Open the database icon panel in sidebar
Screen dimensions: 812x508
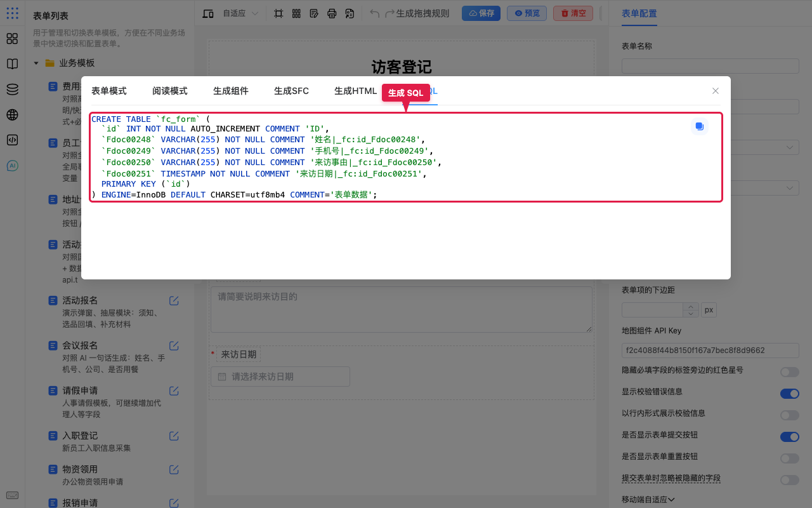[12, 90]
